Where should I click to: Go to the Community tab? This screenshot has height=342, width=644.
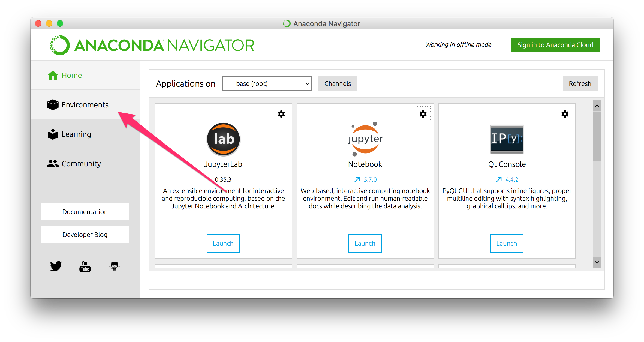tap(81, 164)
